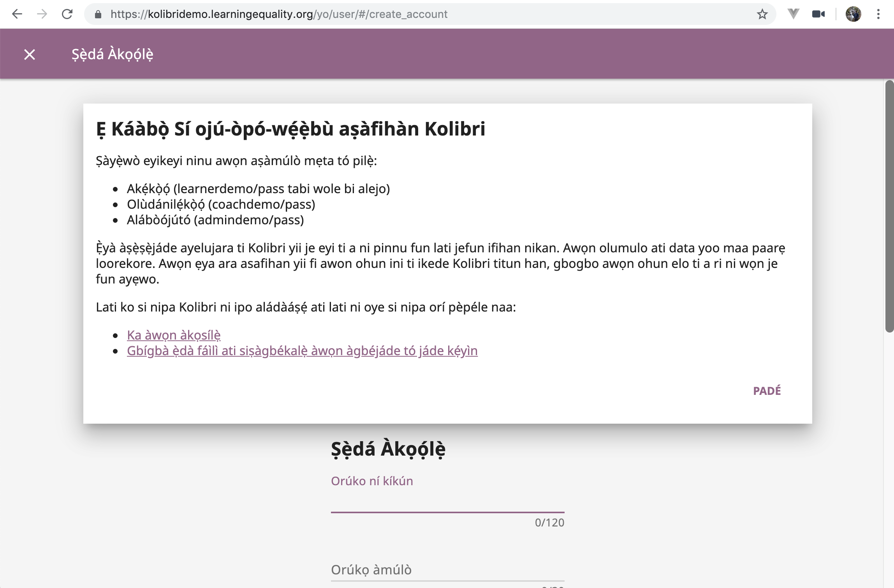Click the Ṣàyẹ̀wò eyikeyi intro sentence
This screenshot has width=894, height=588.
coord(236,161)
